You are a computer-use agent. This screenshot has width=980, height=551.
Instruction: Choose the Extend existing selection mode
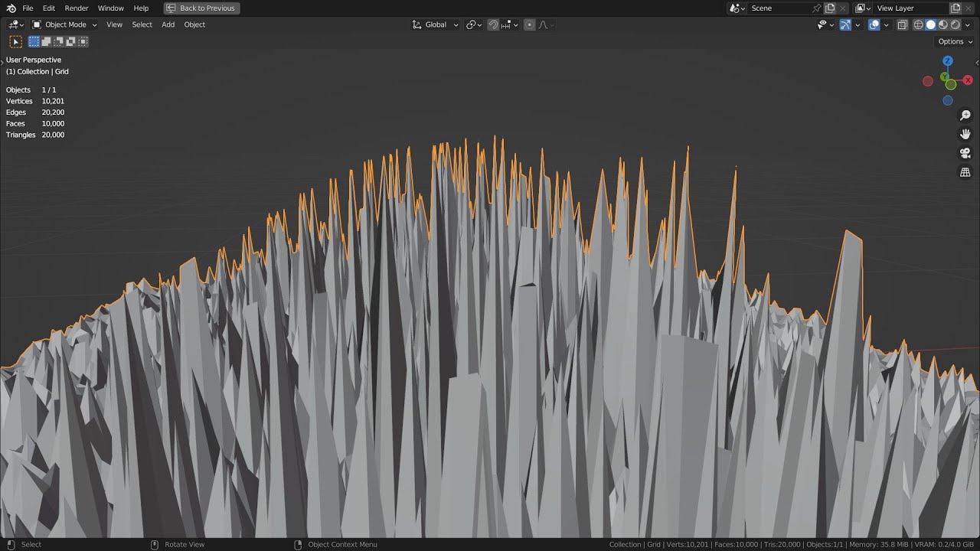pyautogui.click(x=46, y=41)
